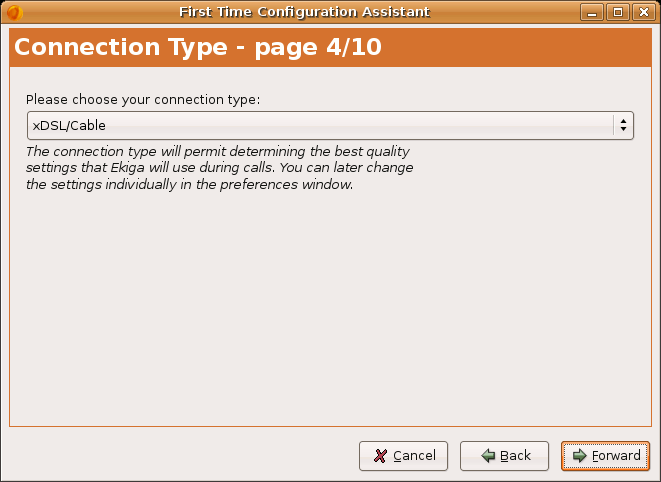Click the up-down arrows of connection type combo
This screenshot has height=482, width=661.
click(x=624, y=125)
